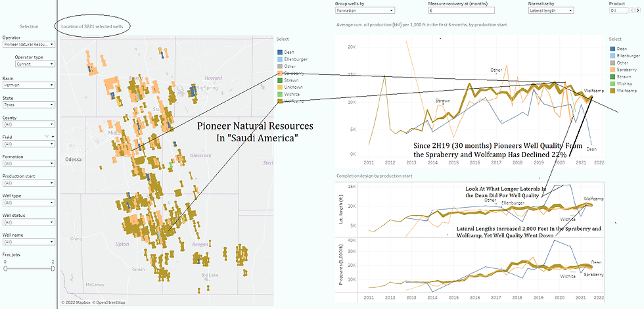The height and width of the screenshot is (309, 644).
Task: Select Wolfcamp in the production chart legend
Action: point(623,91)
